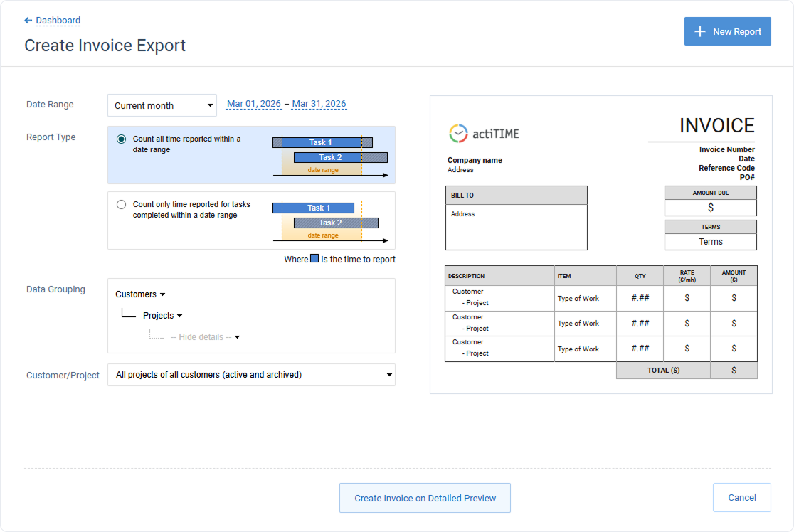Click the back arrow beside Dashboard
Screen dimensions: 794x532
(x=28, y=20)
